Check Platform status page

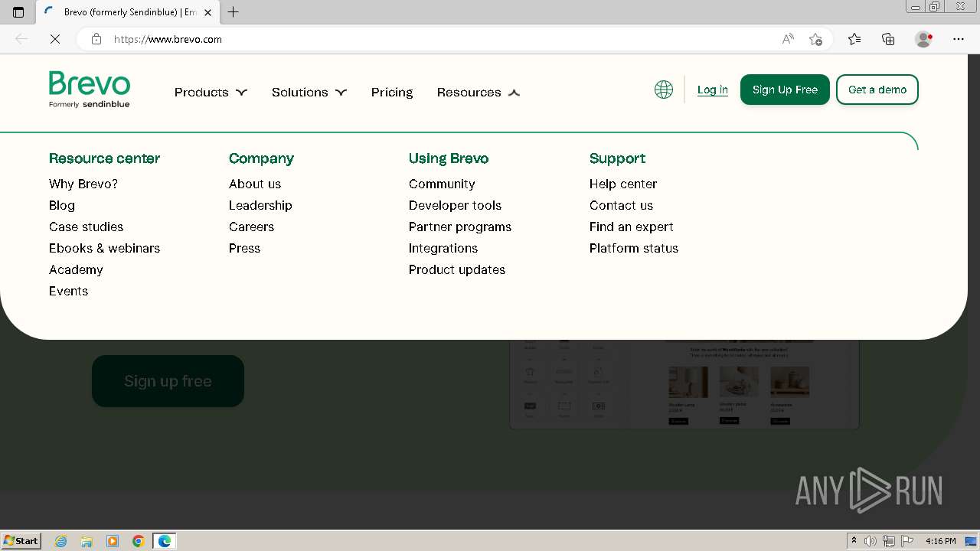(634, 248)
